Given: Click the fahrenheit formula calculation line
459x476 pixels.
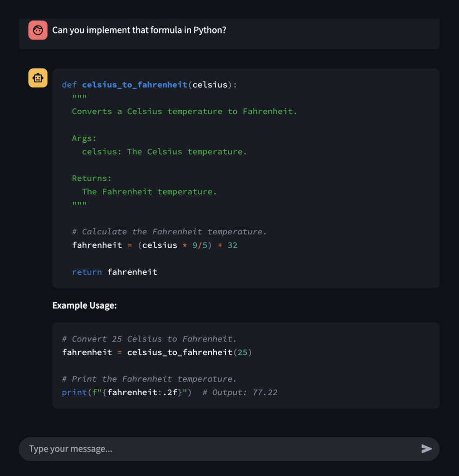Looking at the screenshot, I should point(154,245).
